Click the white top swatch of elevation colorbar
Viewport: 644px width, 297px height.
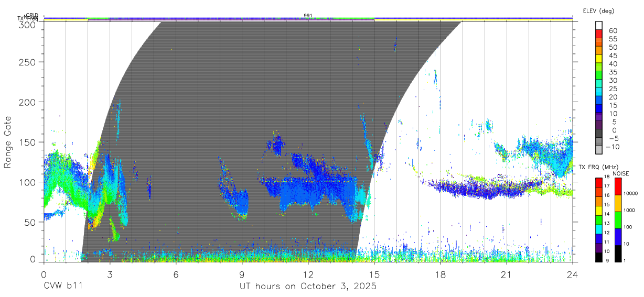coord(598,25)
